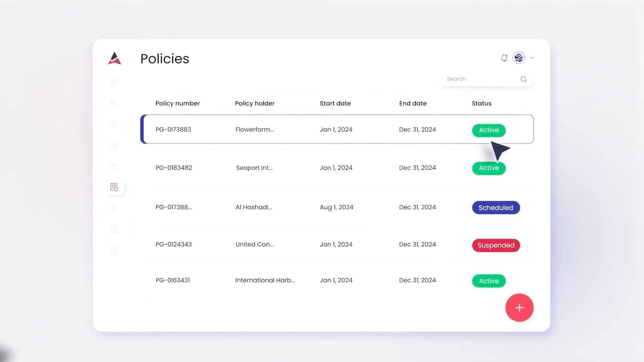Open the sliders settings sidebar icon

pos(114,124)
